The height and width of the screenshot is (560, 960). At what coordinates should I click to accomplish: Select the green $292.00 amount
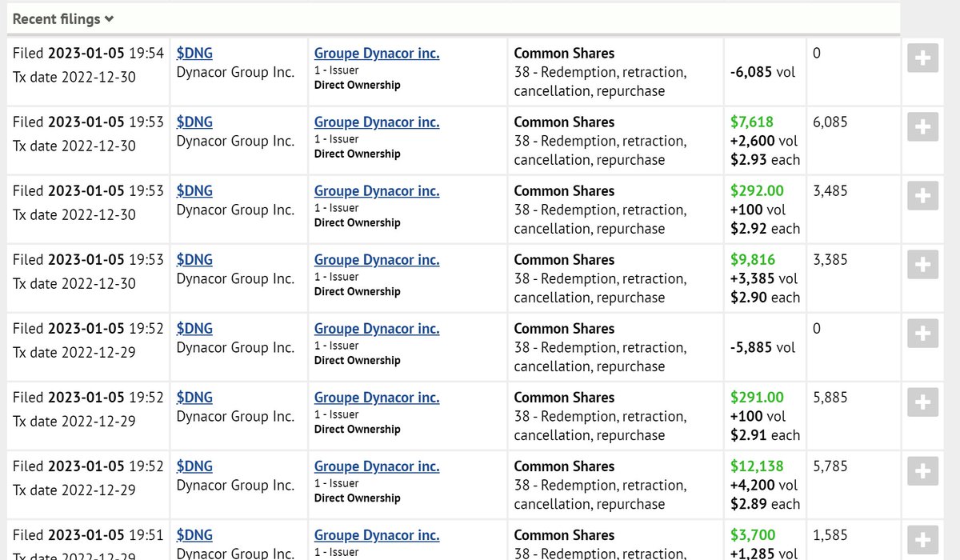point(757,191)
